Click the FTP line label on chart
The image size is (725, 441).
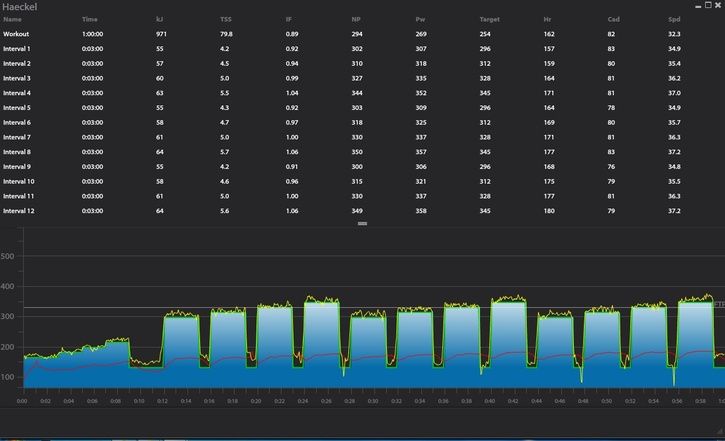718,304
